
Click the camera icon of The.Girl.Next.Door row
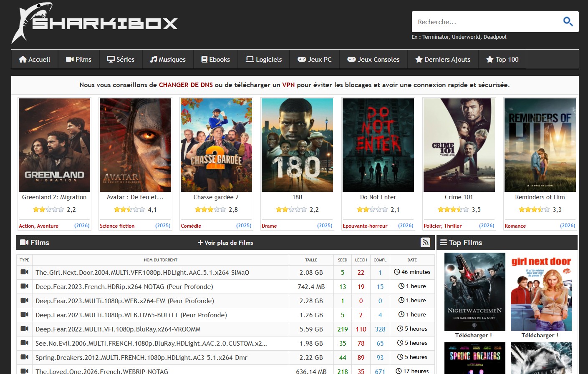pos(25,272)
